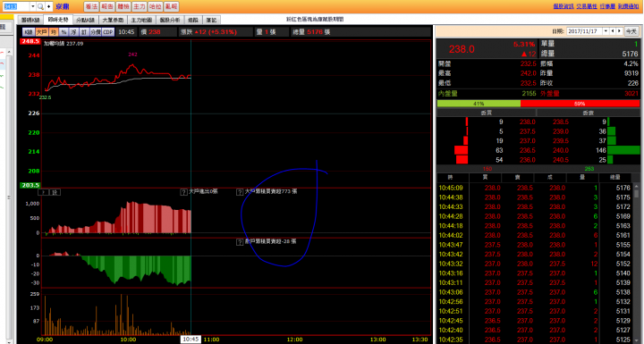Viewport: 644px width, 344px height.
Task: Switch to the 大單券商 tab
Action: (113, 20)
